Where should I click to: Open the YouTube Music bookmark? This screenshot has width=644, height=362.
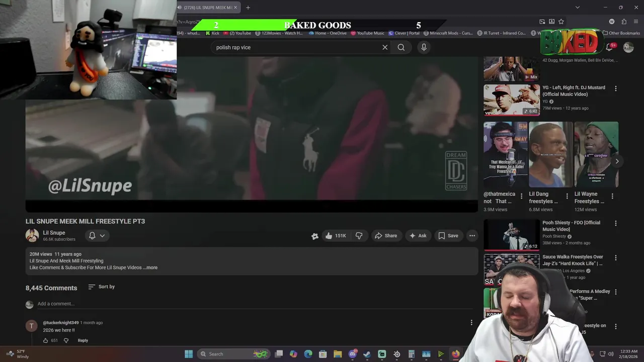pyautogui.click(x=368, y=33)
